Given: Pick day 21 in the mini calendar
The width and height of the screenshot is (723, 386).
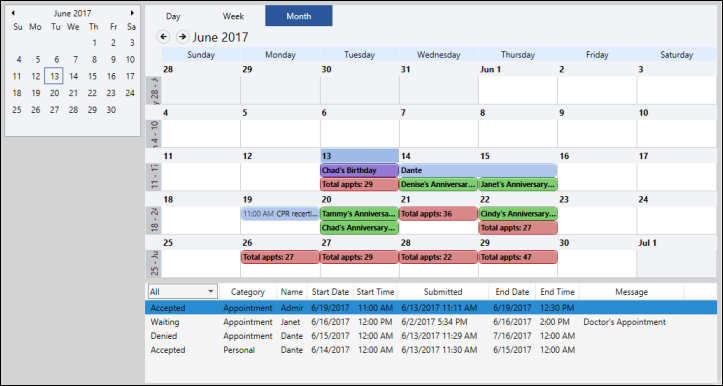Looking at the screenshot, I should tap(73, 93).
